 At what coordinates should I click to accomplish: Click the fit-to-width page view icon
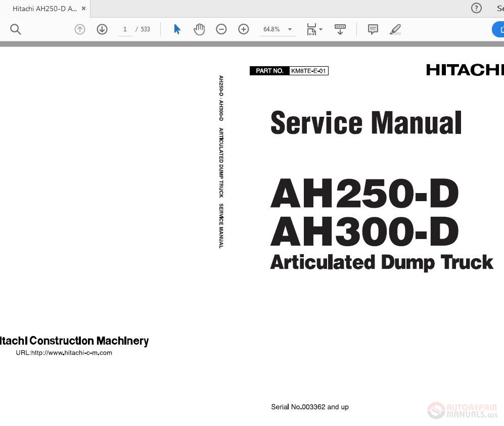click(311, 29)
